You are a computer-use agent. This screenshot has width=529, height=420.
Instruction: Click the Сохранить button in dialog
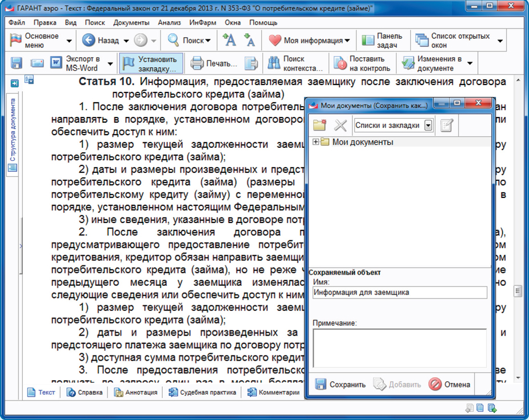point(340,385)
